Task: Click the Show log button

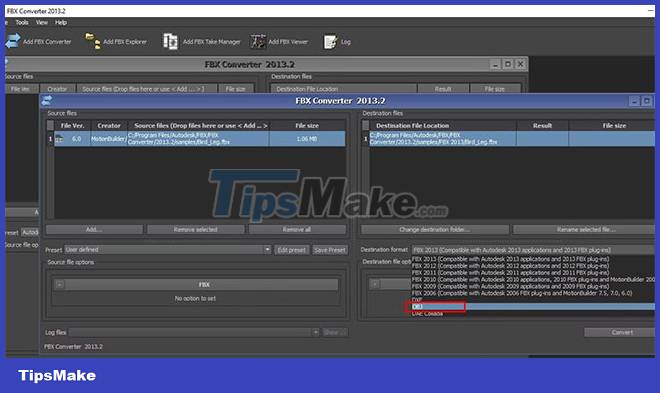Action: tap(335, 332)
